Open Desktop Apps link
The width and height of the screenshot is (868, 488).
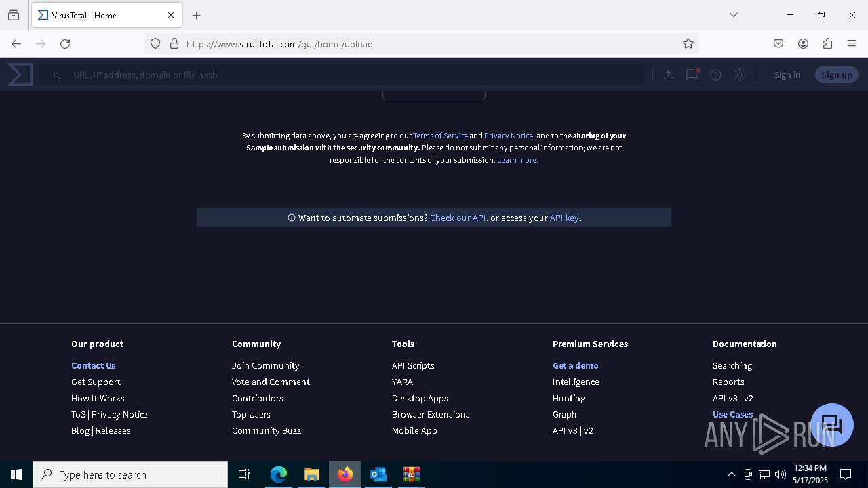click(x=420, y=399)
